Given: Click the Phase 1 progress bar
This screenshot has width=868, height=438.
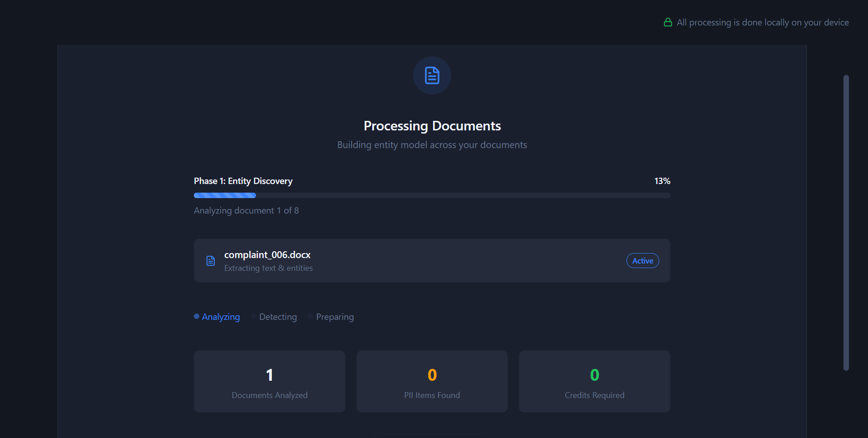Looking at the screenshot, I should click(432, 195).
